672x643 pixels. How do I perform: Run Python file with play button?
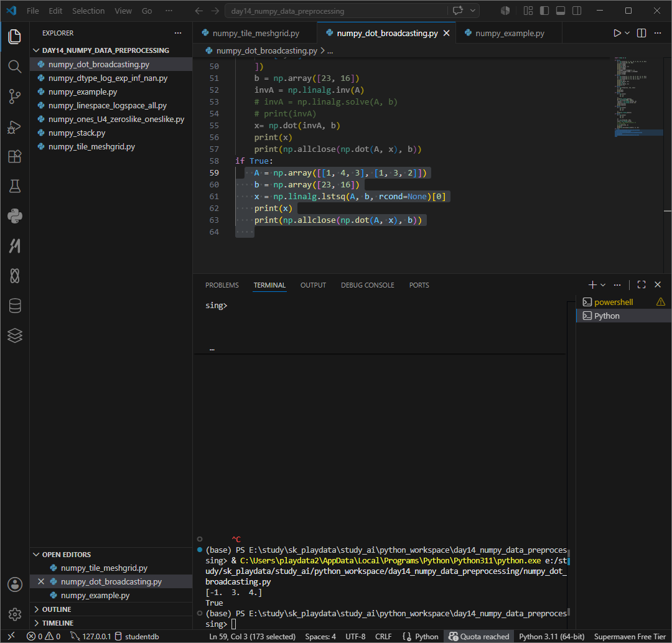click(617, 33)
